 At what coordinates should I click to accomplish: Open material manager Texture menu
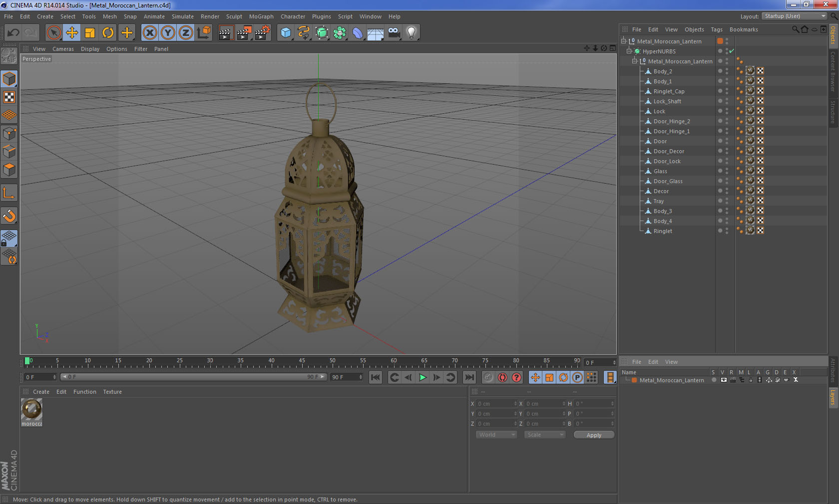coord(112,392)
